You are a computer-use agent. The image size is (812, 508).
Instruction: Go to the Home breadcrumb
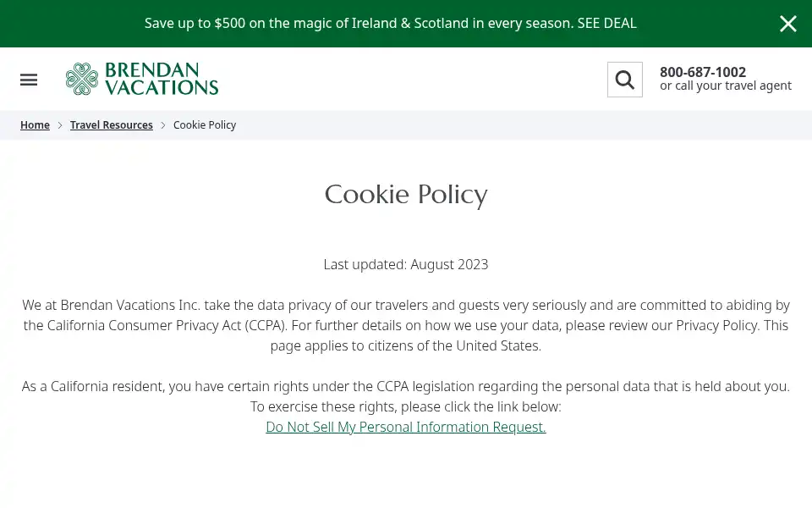tap(35, 125)
